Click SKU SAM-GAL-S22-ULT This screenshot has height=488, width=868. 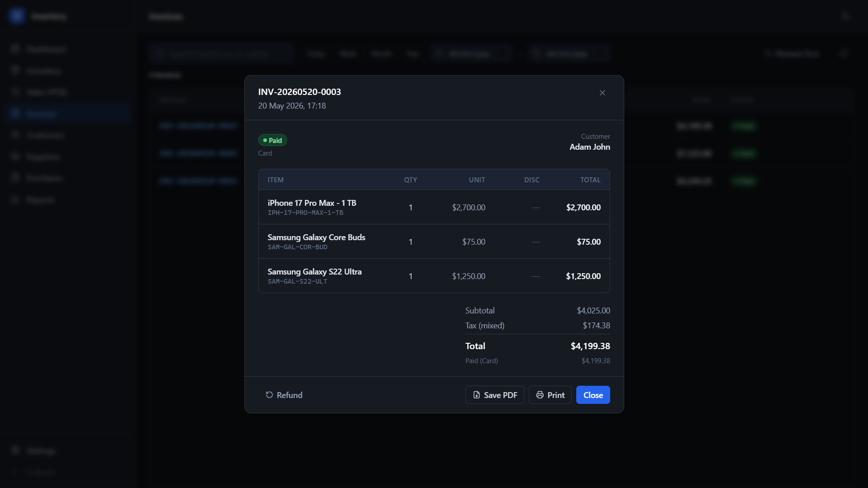click(297, 281)
